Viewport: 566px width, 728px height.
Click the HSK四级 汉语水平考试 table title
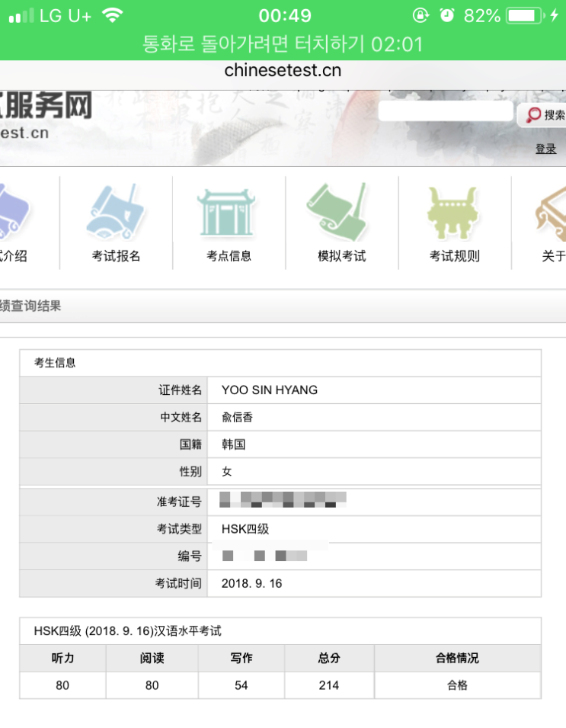[127, 631]
